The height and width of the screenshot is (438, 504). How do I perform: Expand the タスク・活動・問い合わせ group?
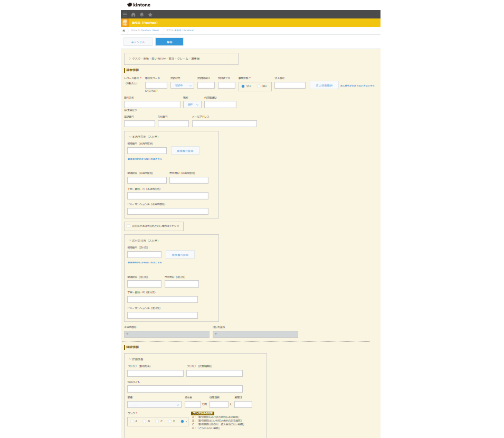tap(130, 59)
